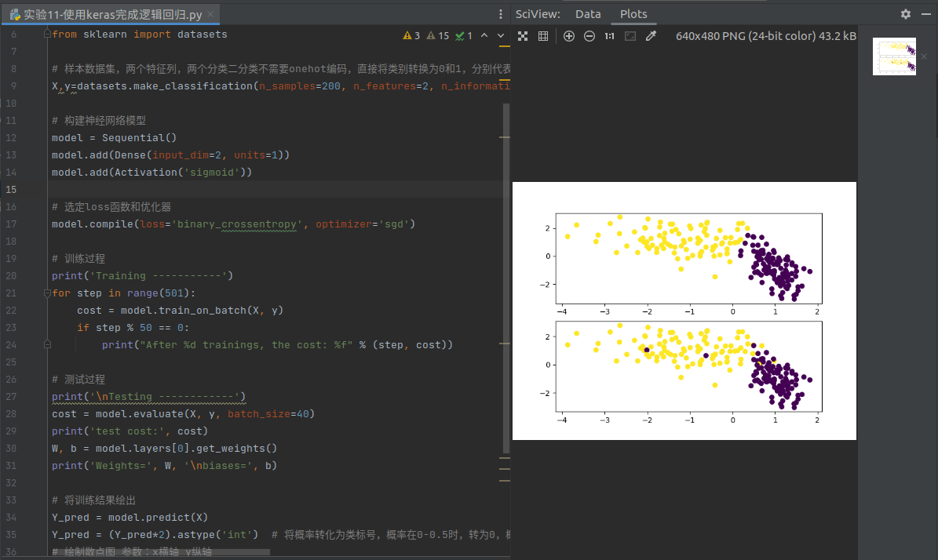Screen dimensions: 938x560
Task: Click the comment '# 选定loss函数和优化器'
Action: 111,207
